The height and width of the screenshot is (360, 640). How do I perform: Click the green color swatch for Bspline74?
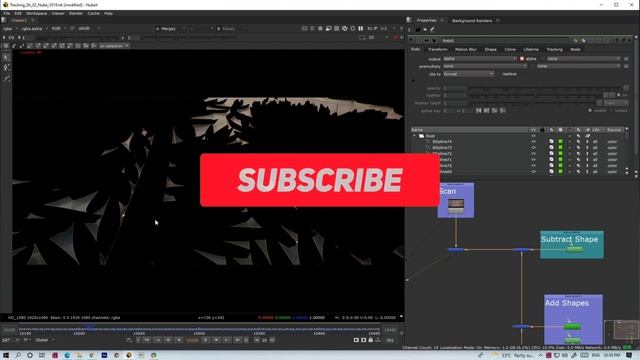coord(560,142)
